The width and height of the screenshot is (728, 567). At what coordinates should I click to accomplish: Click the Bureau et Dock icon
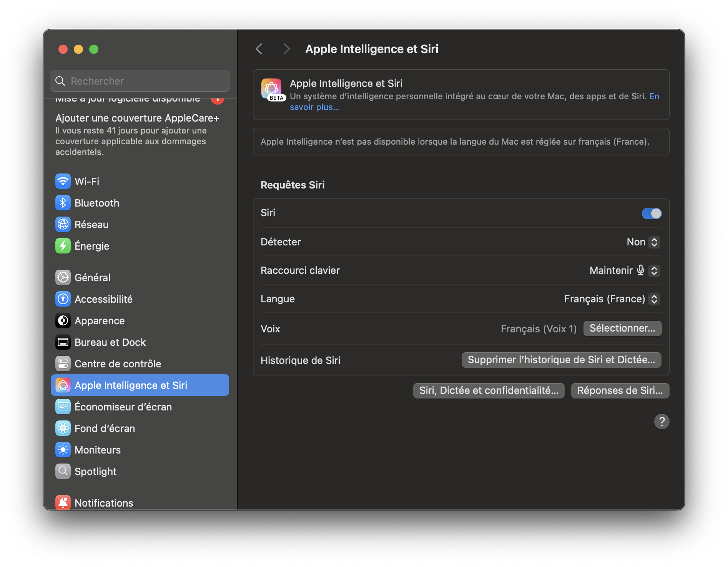click(x=63, y=342)
